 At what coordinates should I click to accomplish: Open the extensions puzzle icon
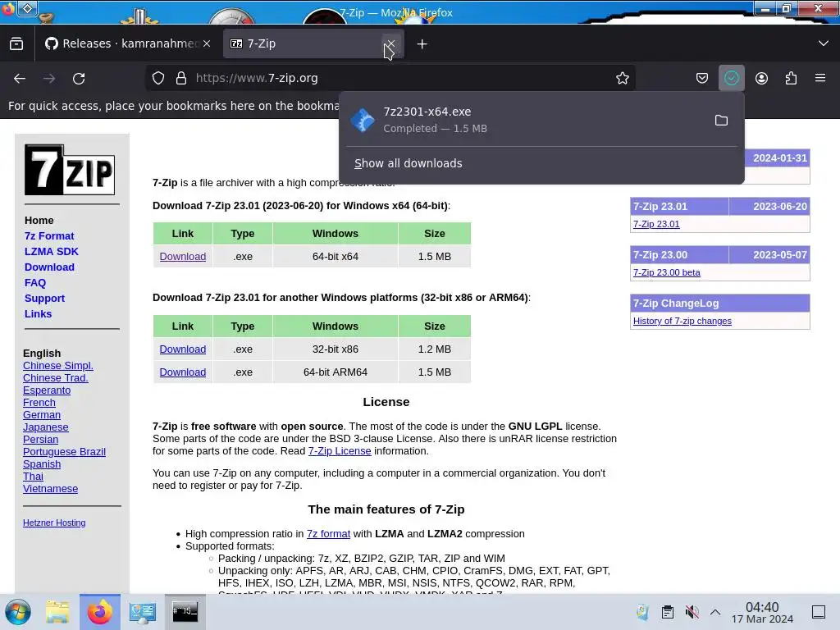pos(791,78)
